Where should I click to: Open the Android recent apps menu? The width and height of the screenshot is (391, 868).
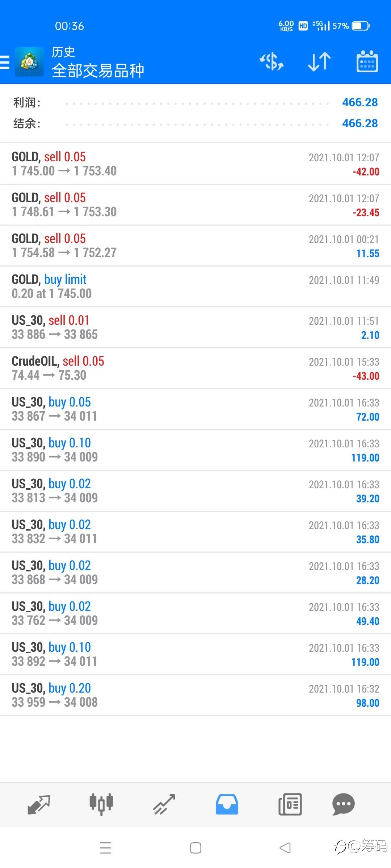(105, 848)
